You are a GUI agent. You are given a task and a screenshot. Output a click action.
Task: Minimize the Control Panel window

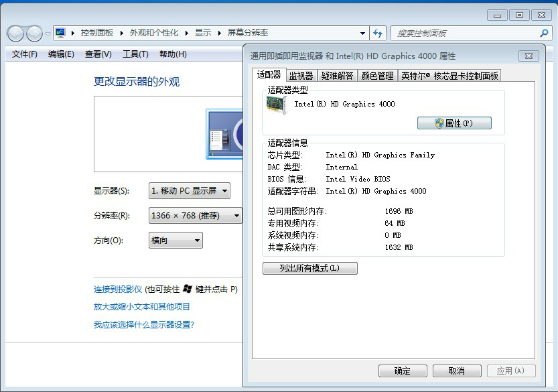[x=497, y=15]
